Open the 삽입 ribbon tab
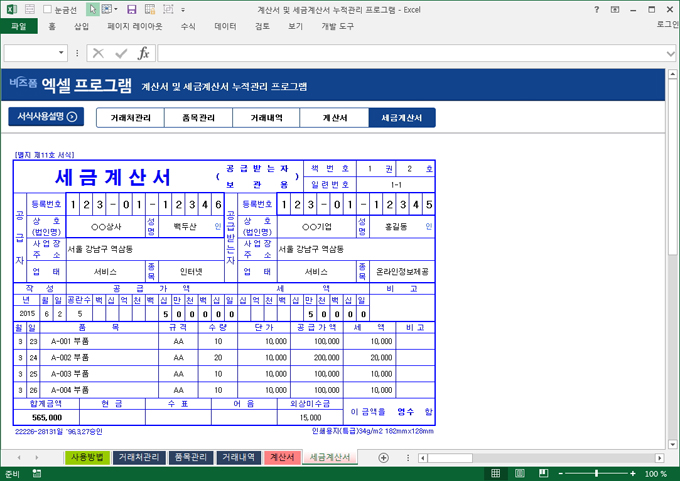 [x=81, y=27]
